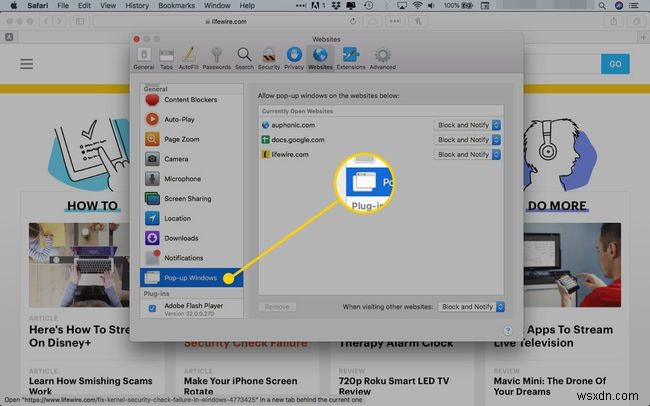Open the auphonic.com pop-up setting dropdown
The image size is (650, 406).
click(467, 125)
